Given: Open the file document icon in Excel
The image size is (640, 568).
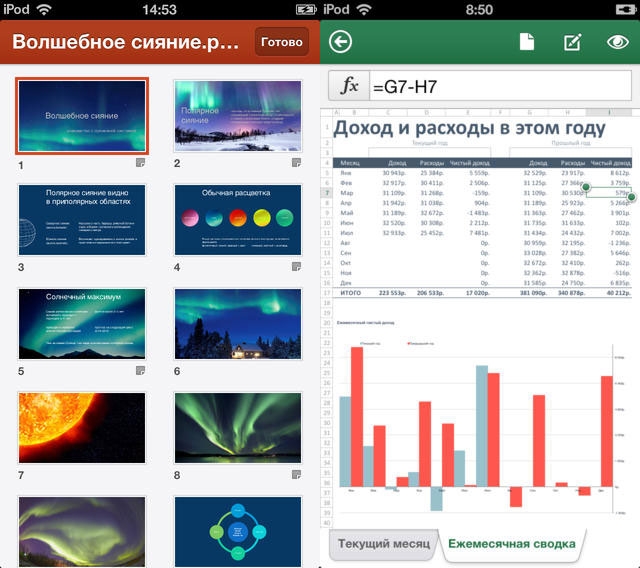Looking at the screenshot, I should (527, 42).
